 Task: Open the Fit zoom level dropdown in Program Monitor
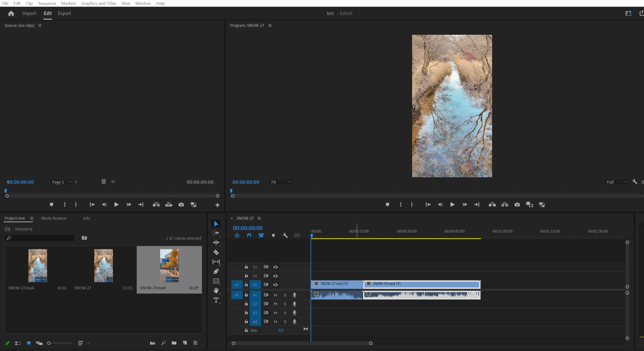(x=280, y=182)
